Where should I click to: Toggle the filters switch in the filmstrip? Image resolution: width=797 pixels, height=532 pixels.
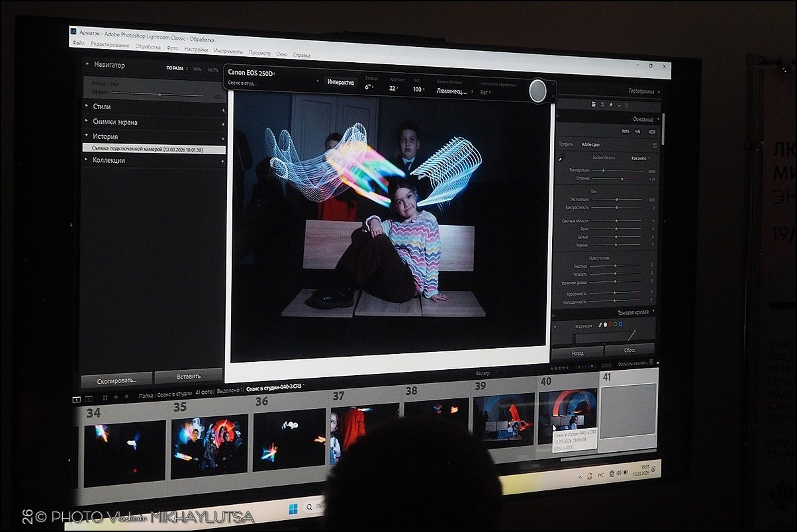[651, 363]
